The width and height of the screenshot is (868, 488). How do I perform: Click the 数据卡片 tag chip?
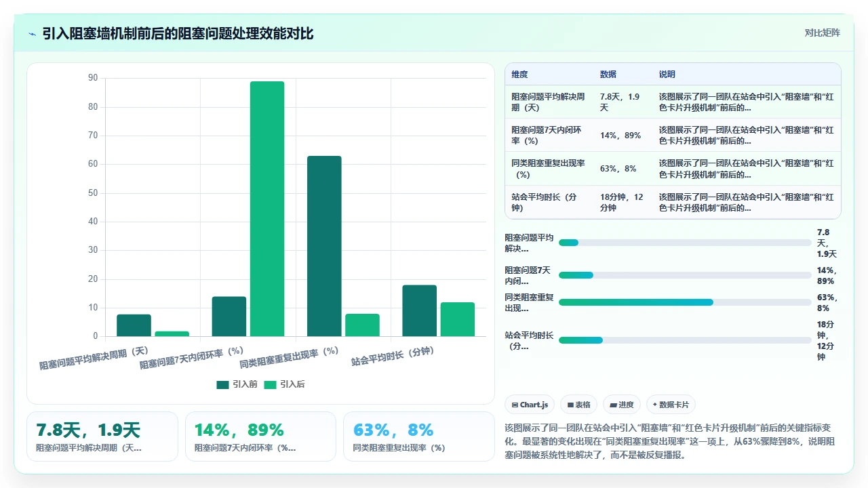click(x=671, y=405)
